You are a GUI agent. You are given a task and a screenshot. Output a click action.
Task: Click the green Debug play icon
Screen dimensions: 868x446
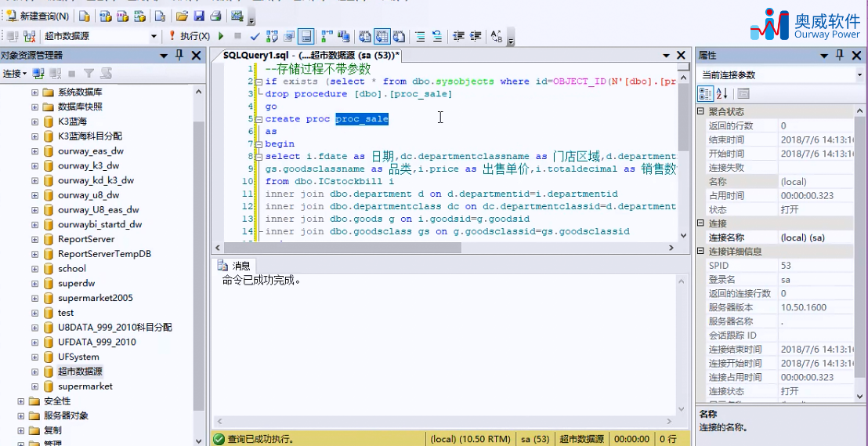pos(222,36)
